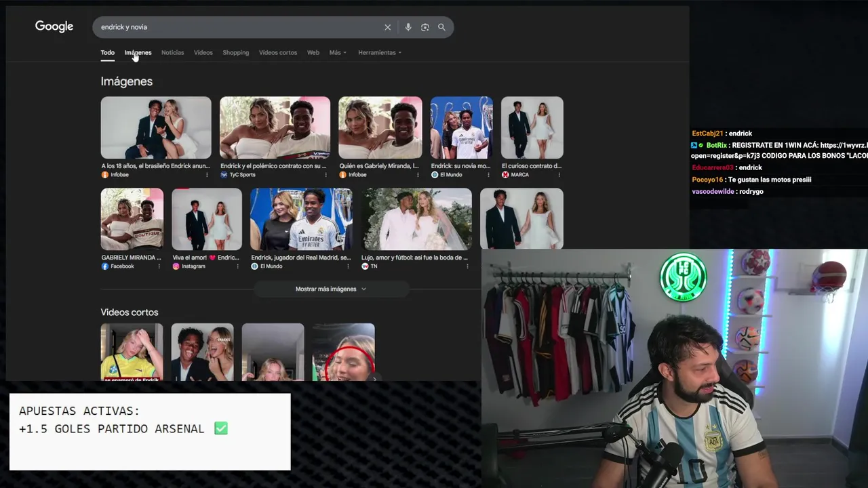Open 'Endrick, jugador del Real Madrid' caption
The image size is (868, 488).
click(x=301, y=258)
